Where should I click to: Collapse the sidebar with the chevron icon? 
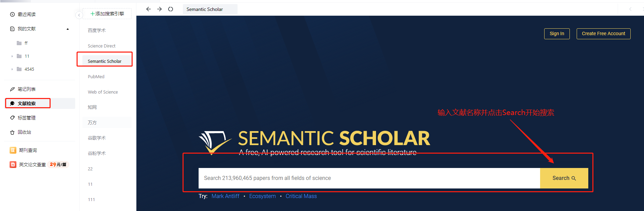coord(79,15)
